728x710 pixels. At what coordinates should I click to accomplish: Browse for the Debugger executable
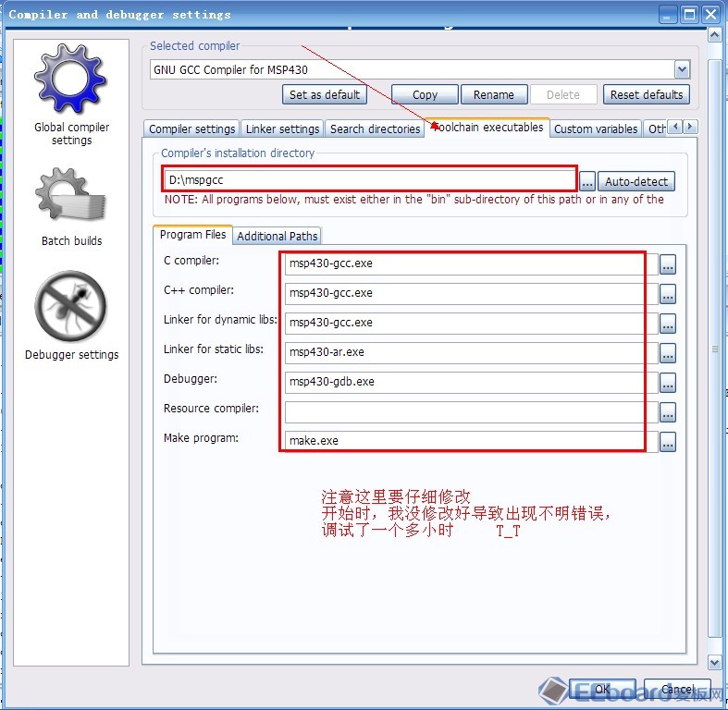[x=668, y=383]
